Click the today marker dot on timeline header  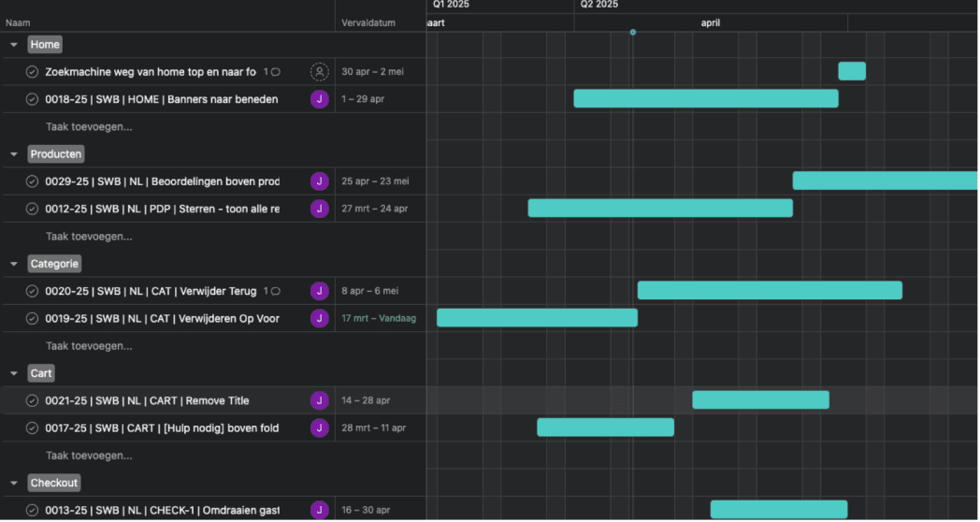pyautogui.click(x=633, y=33)
